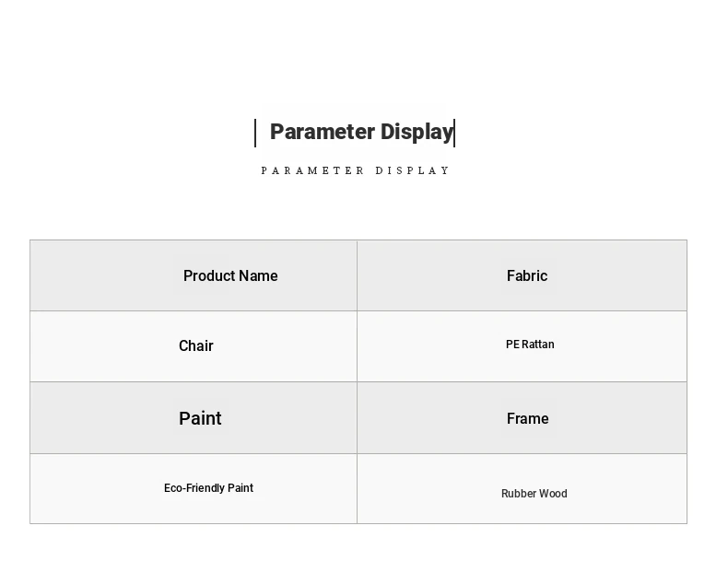This screenshot has height=561, width=728.
Task: Click the vertical bar left of the heading
Action: click(x=255, y=133)
